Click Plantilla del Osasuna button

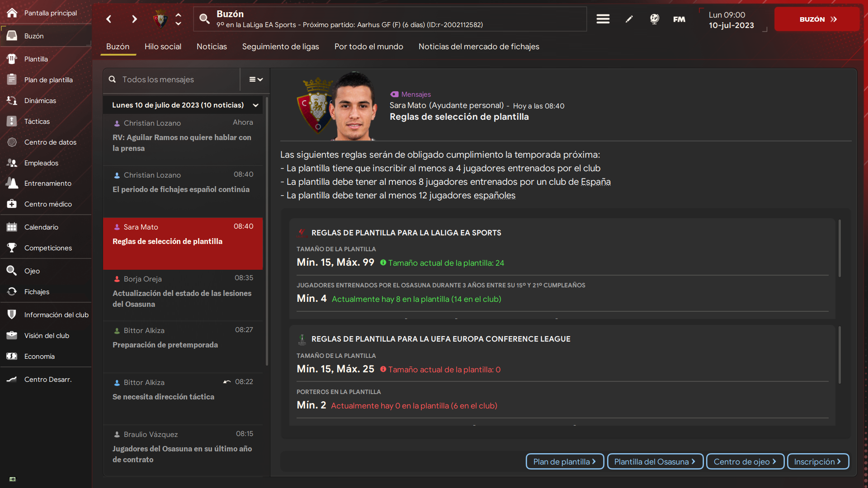pyautogui.click(x=655, y=461)
